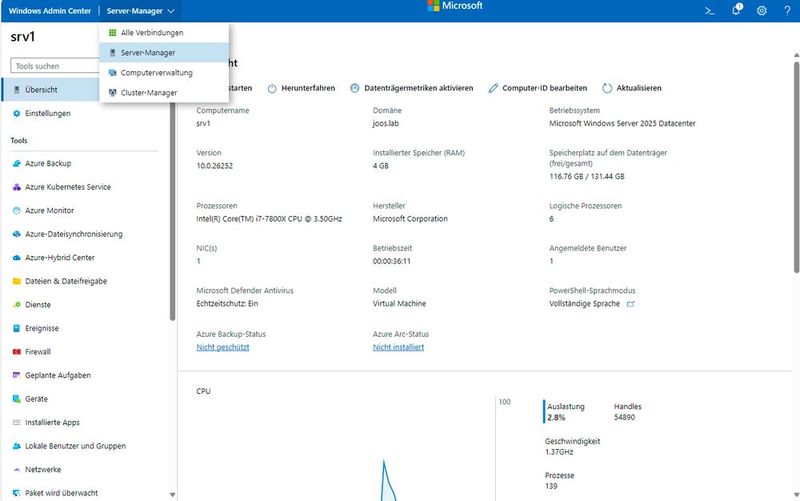Select Computerverwaltung from the dropdown menu
This screenshot has width=800, height=501.
click(164, 72)
